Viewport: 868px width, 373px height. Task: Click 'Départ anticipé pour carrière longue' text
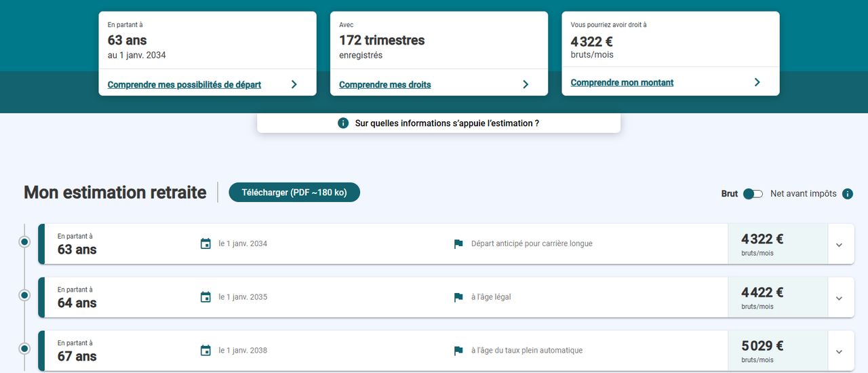pyautogui.click(x=532, y=243)
